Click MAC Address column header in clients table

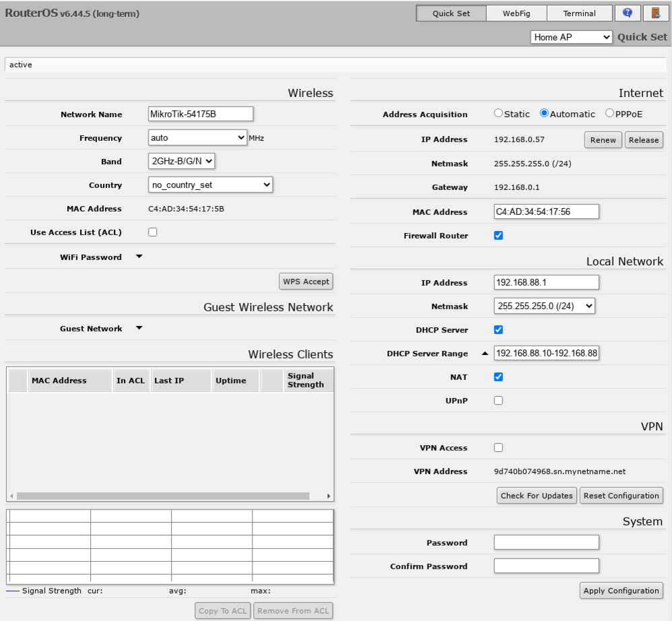(70, 380)
